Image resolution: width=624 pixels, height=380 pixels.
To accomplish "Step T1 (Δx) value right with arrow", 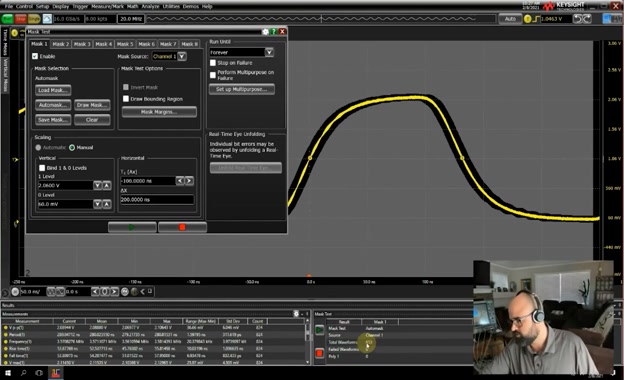I will click(x=189, y=181).
